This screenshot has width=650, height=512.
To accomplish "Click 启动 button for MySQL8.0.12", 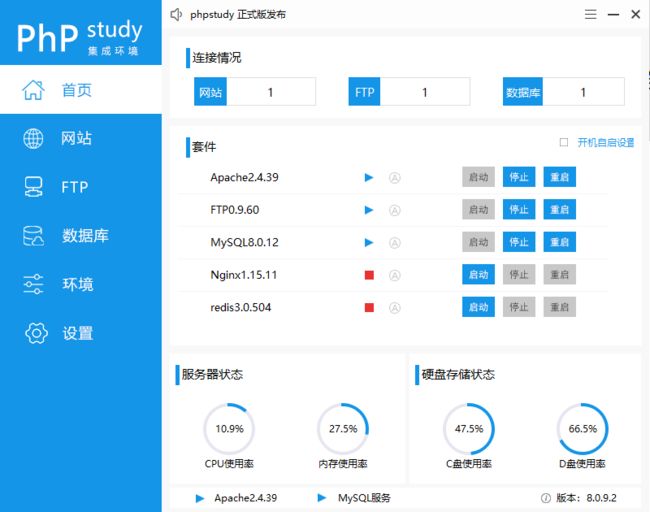I will pyautogui.click(x=478, y=242).
